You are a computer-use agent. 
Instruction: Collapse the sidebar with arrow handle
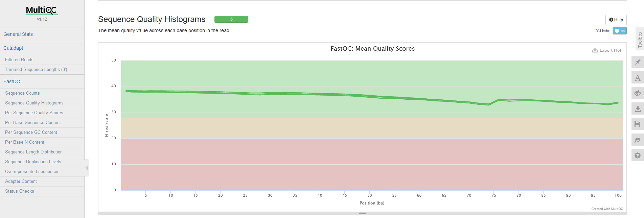tap(87, 168)
